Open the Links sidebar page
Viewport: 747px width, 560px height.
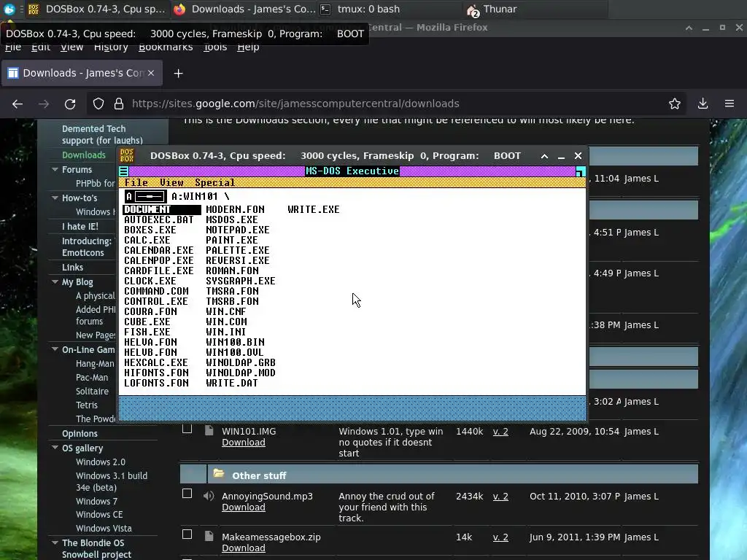click(x=72, y=267)
